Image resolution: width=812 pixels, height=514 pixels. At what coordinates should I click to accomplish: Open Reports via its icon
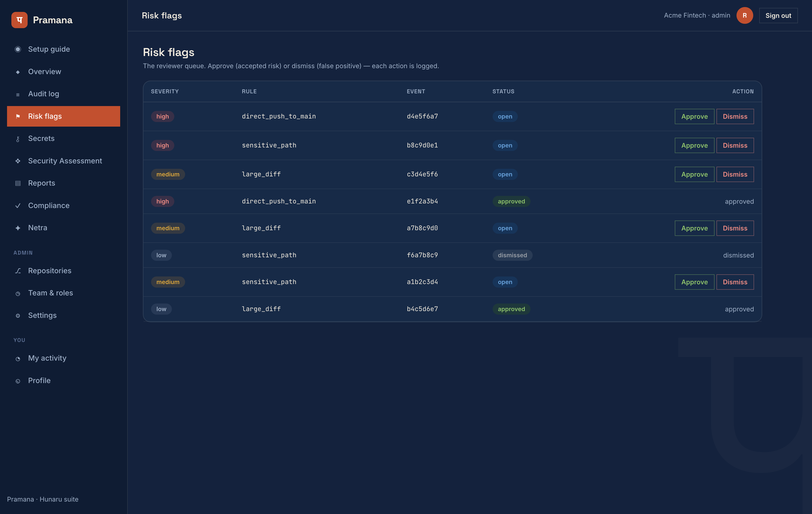coord(18,183)
